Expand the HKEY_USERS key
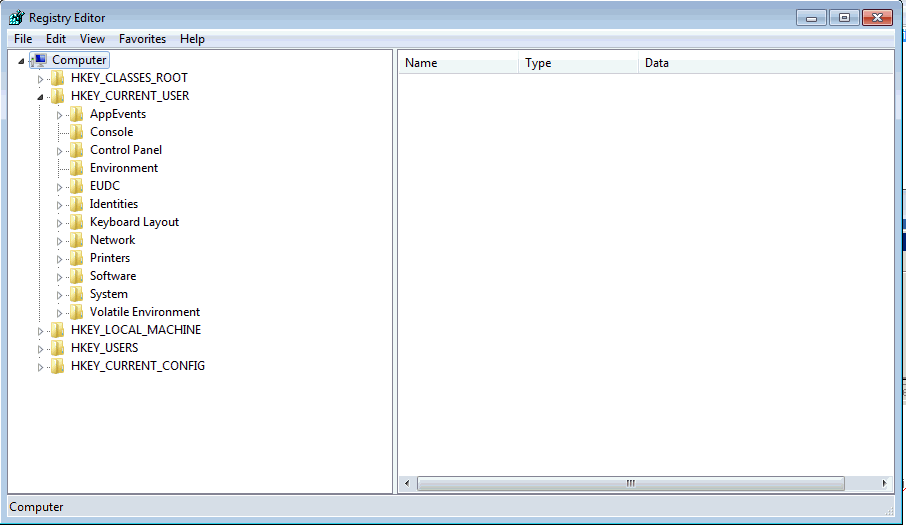The width and height of the screenshot is (906, 525). tap(40, 349)
